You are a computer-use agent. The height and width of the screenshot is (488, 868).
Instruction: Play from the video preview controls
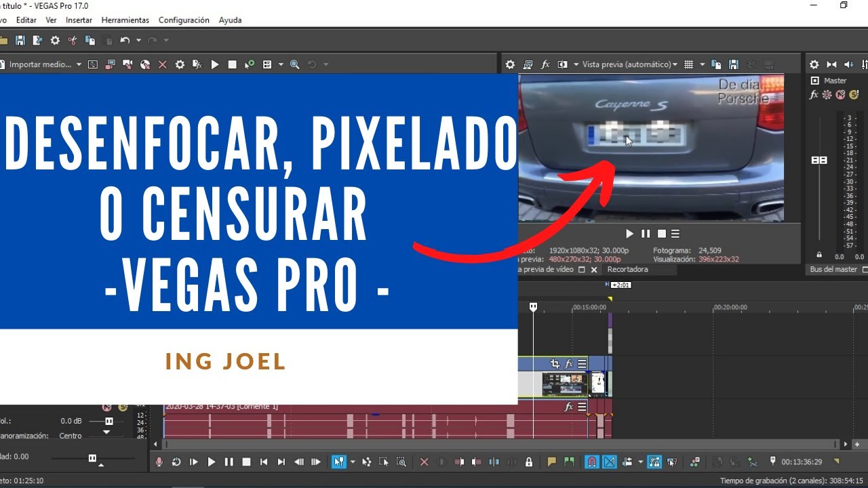(x=629, y=234)
